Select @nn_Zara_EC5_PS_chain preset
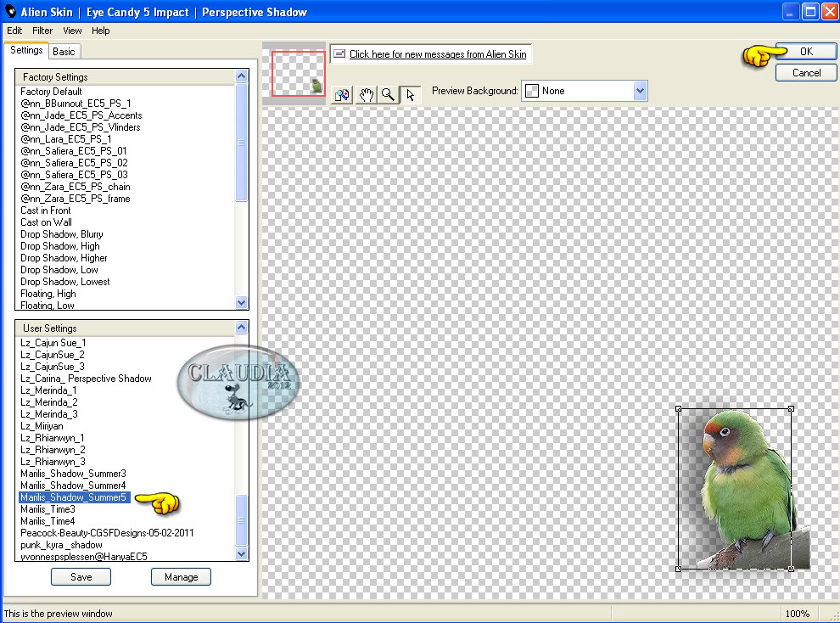The height and width of the screenshot is (623, 840). (75, 187)
